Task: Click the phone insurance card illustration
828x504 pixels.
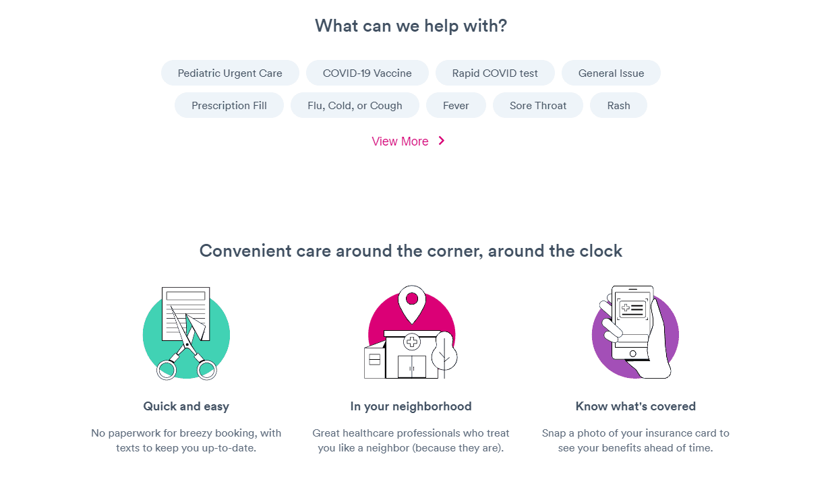Action: click(635, 334)
